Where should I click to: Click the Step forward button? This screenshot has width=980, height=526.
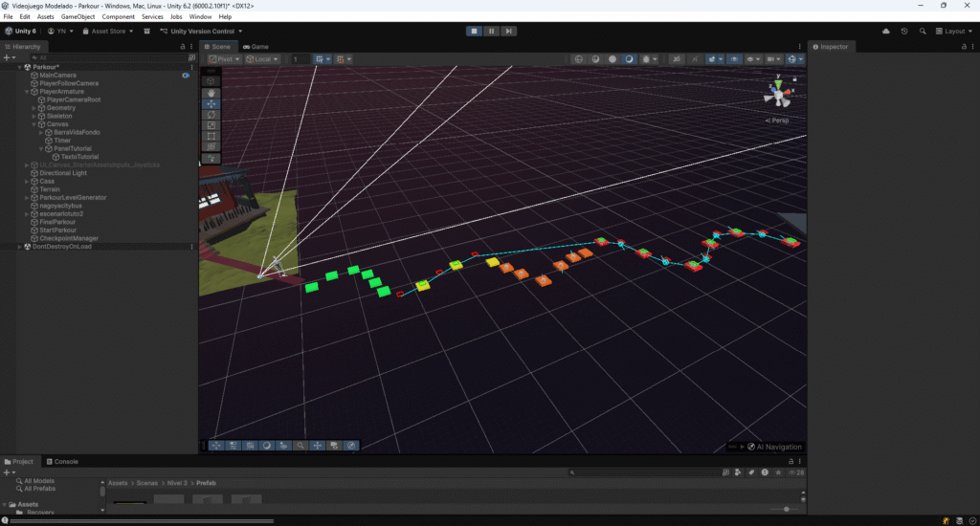click(509, 31)
